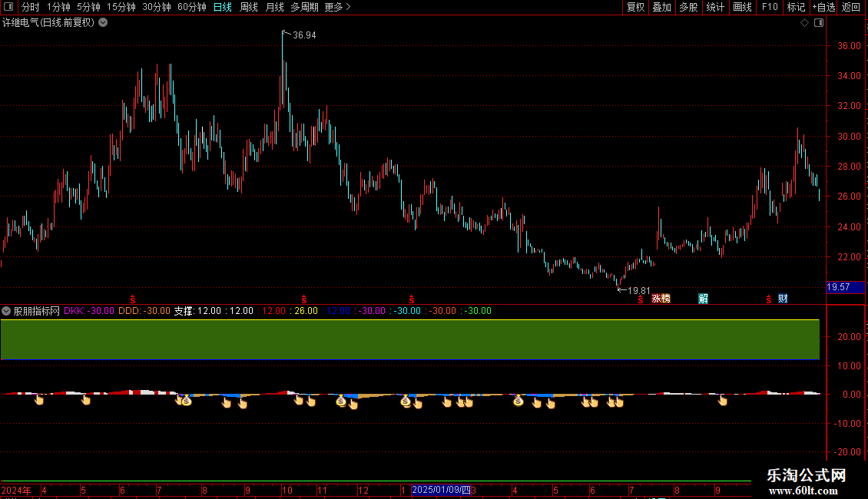868x499 pixels.
Task: Click the 19.81 low price label
Action: 639,291
